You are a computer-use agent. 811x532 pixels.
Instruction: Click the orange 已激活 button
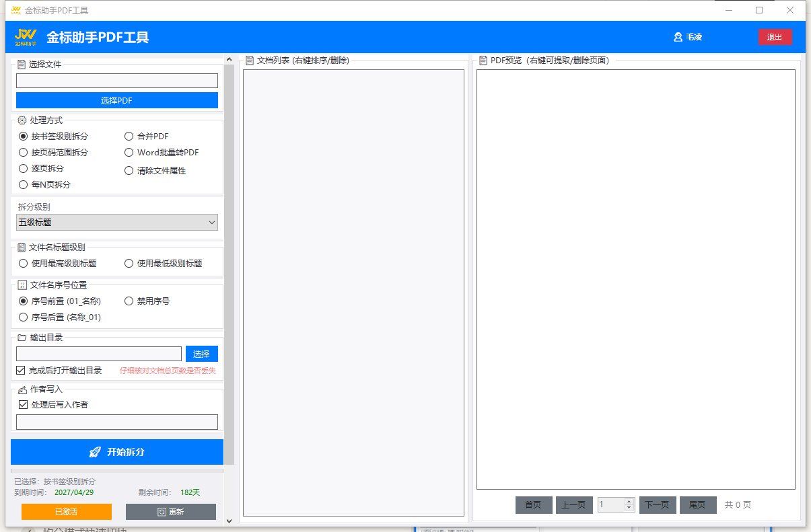click(66, 512)
